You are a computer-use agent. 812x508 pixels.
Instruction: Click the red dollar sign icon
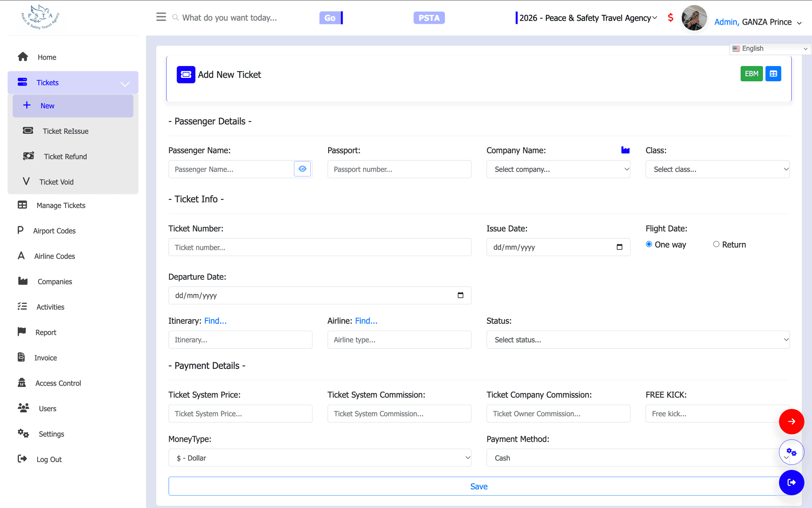[670, 18]
